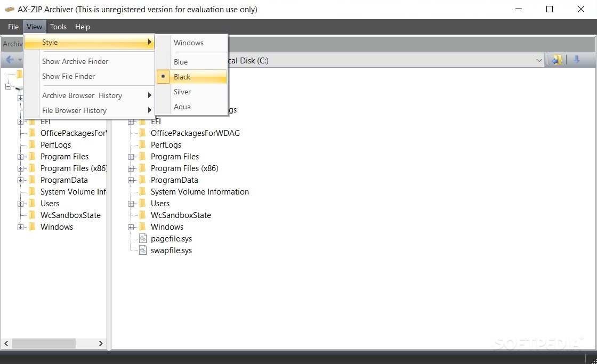Image resolution: width=597 pixels, height=364 pixels.
Task: Click the AX-ZIP Archiver title bar app icon
Action: (x=9, y=9)
